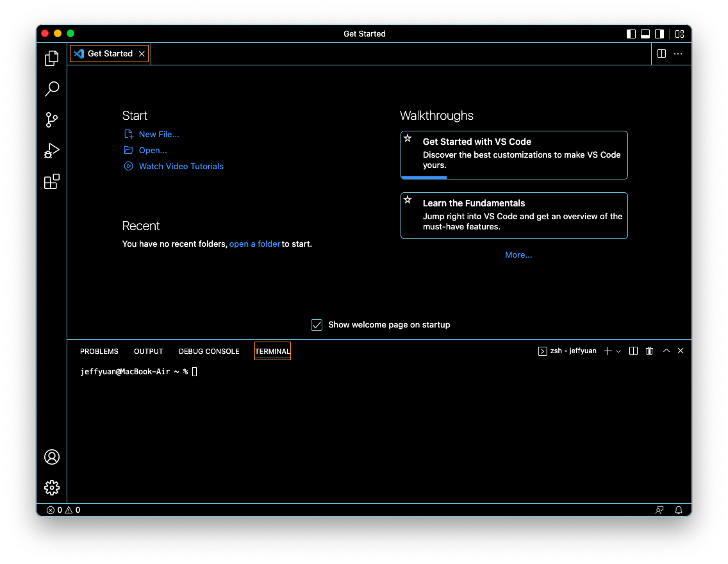Toggle the secondary side bar layout icon

[659, 34]
